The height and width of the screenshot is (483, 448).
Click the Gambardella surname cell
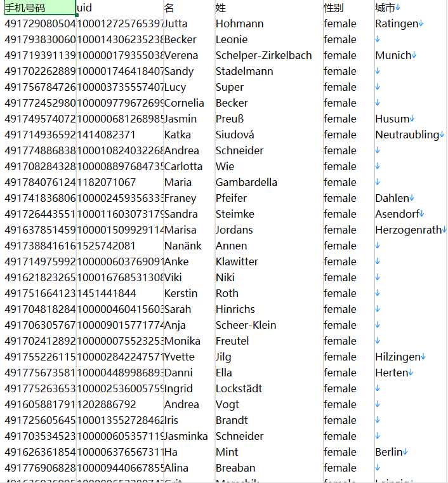269,182
